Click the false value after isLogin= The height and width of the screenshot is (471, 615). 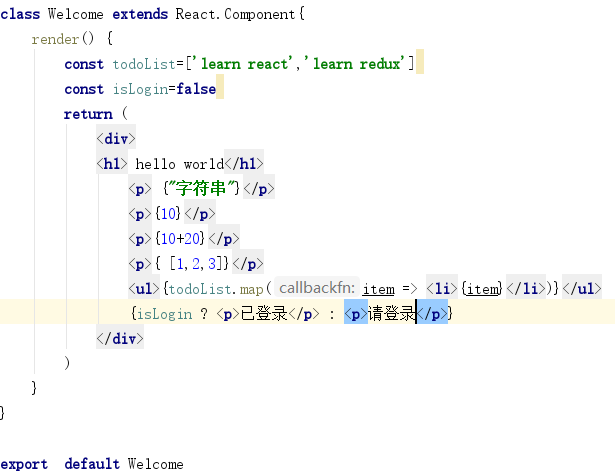coord(196,89)
